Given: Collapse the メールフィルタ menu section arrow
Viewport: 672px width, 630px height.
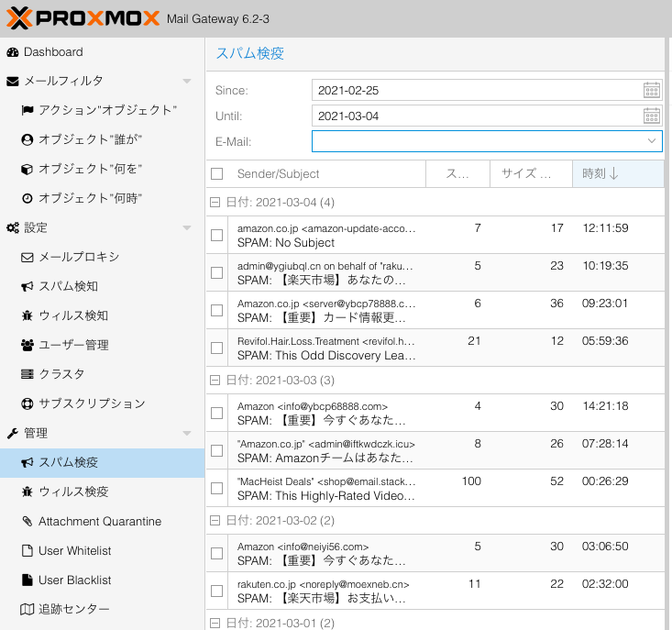Looking at the screenshot, I should [187, 82].
